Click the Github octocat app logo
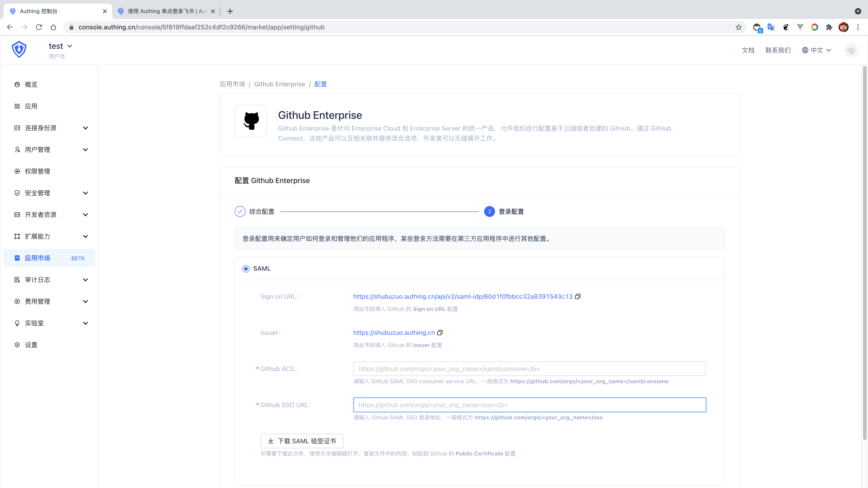The height and width of the screenshot is (488, 868). click(251, 121)
